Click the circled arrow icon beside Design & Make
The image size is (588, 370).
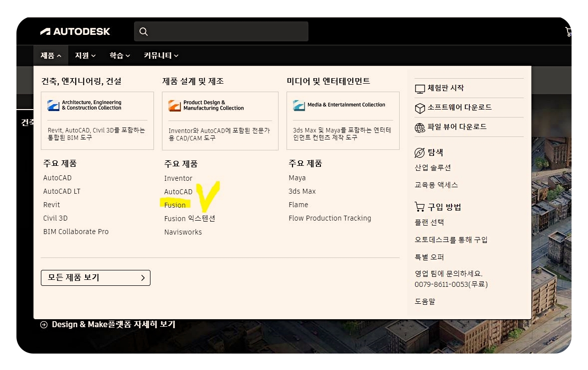(44, 325)
